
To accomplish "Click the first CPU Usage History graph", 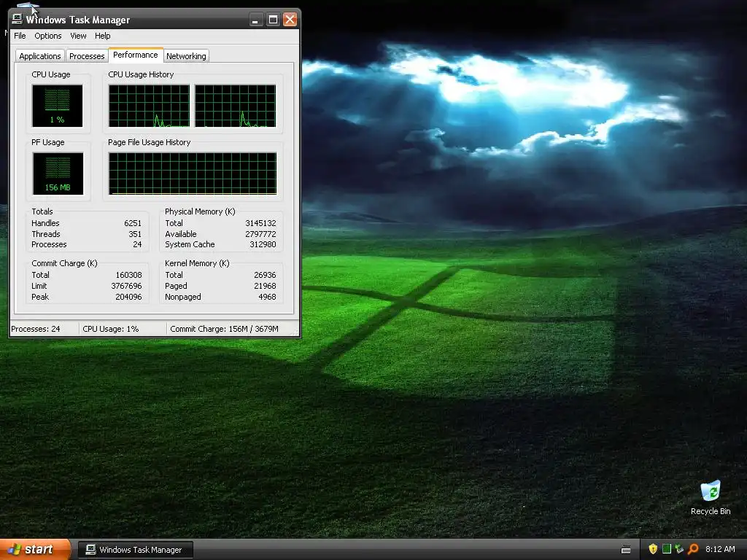I will (149, 106).
